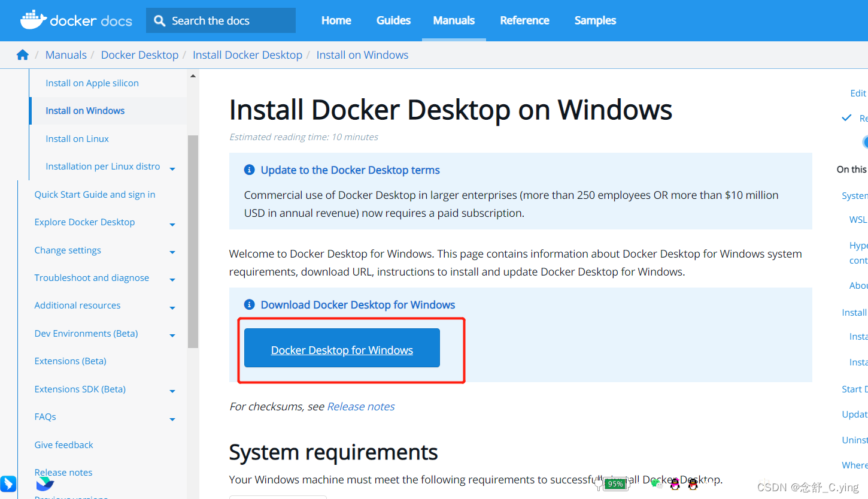Click Install Docker Desktop on Windows title

(451, 110)
